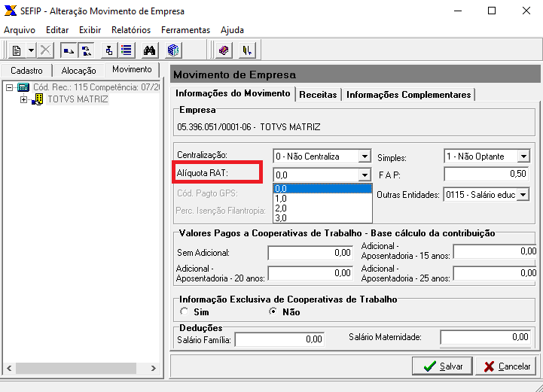Click the company text 05.396.051/0001-06 - TOTVS MATRIZ
The width and height of the screenshot is (543, 392).
coord(249,127)
